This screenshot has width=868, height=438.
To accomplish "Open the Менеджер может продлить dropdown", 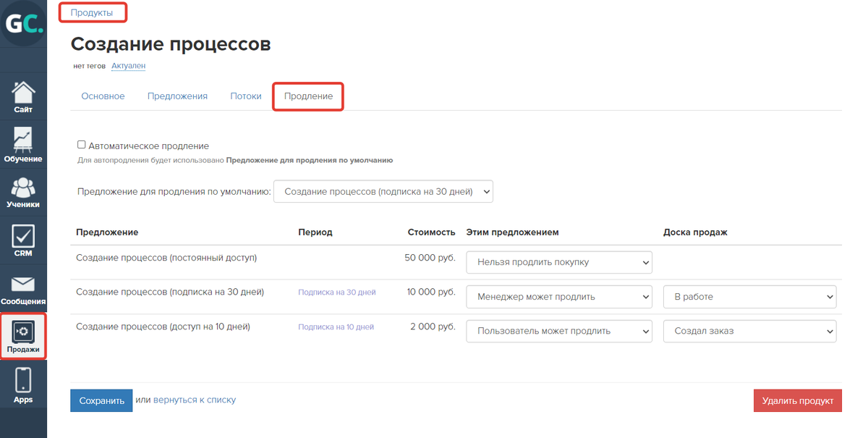I will tap(559, 296).
